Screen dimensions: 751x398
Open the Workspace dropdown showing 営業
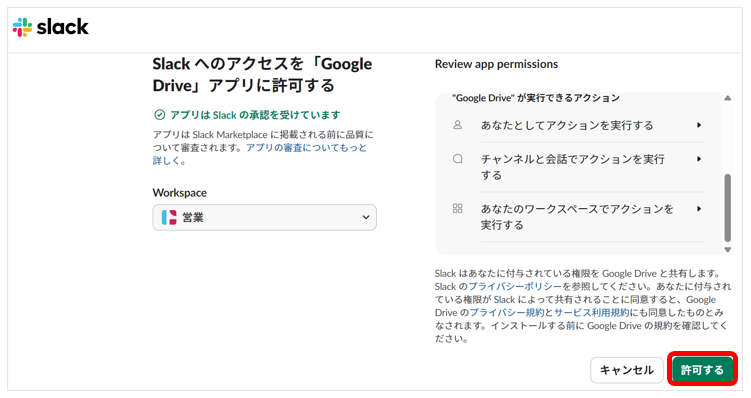click(264, 217)
